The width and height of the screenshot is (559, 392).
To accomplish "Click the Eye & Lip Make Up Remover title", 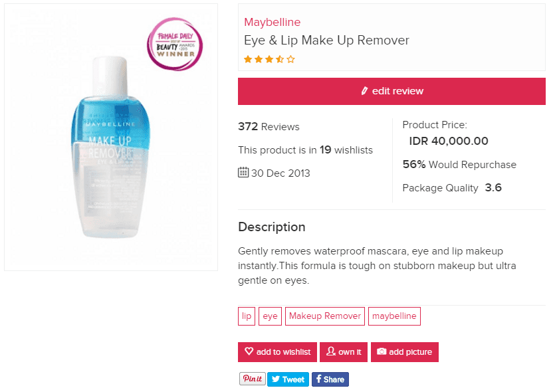I will (x=326, y=41).
